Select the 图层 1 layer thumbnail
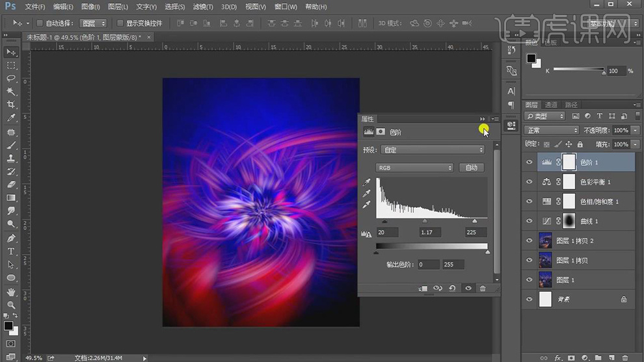 click(545, 279)
